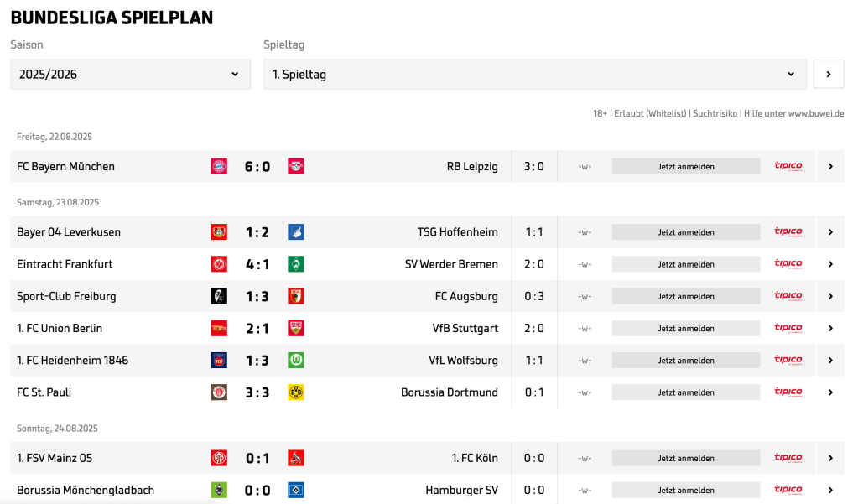
Task: Click the TSG Hoffenheim crest
Action: 296,232
